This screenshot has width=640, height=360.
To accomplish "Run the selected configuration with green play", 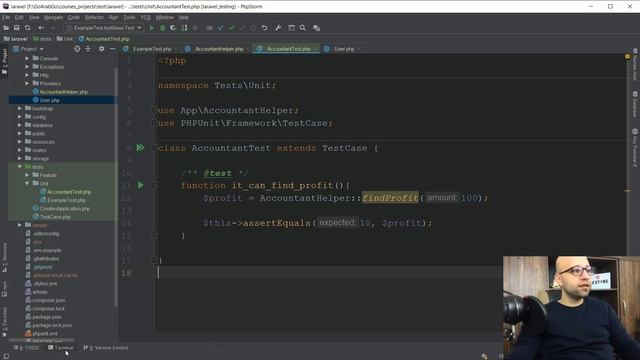I will pyautogui.click(x=152, y=28).
